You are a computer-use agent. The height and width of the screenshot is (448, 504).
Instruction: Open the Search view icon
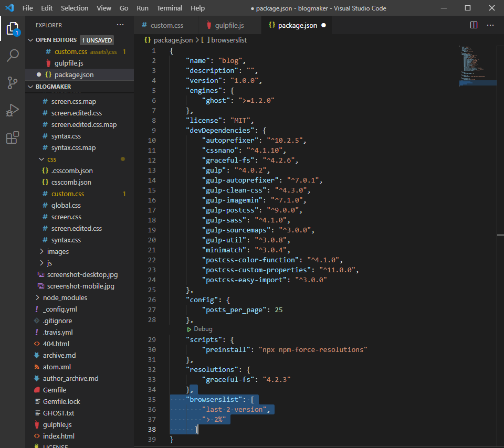13,56
